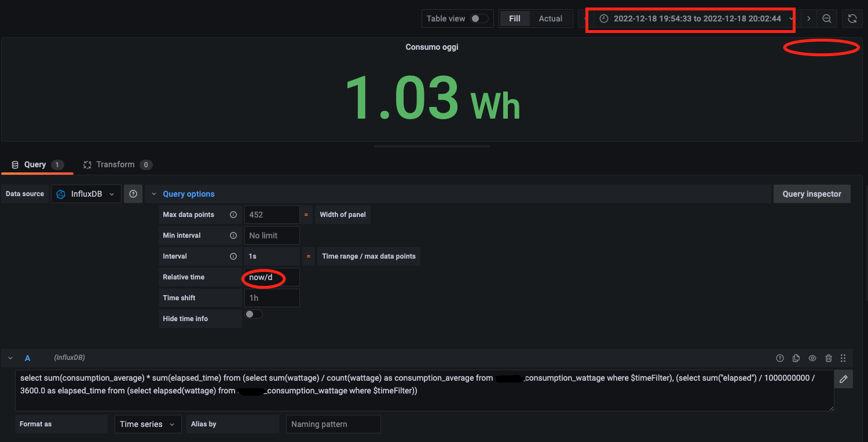Open the query help icon
The image size is (868, 442).
[780, 358]
